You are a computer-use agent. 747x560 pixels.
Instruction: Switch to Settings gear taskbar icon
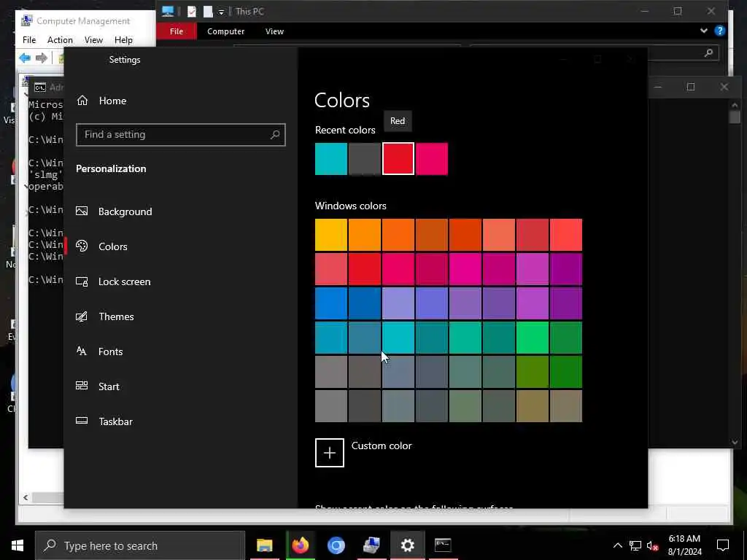[407, 545]
